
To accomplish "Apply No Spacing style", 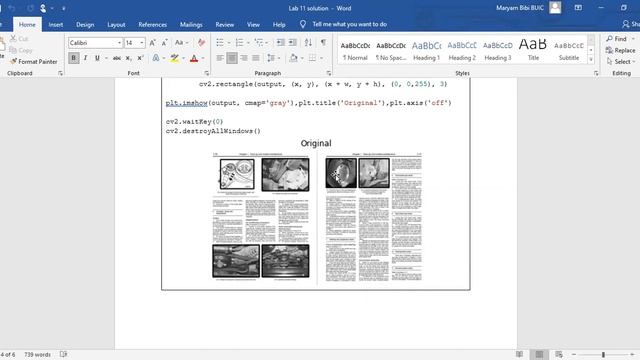I will point(391,50).
